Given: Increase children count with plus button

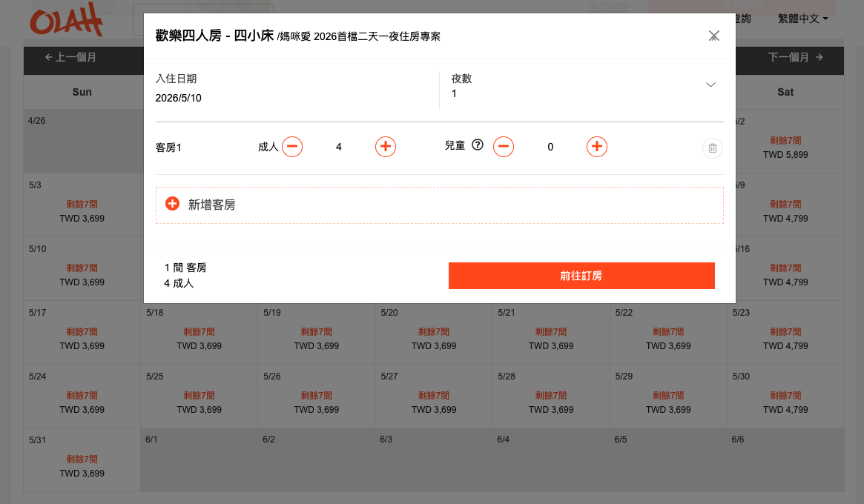Looking at the screenshot, I should click(596, 147).
